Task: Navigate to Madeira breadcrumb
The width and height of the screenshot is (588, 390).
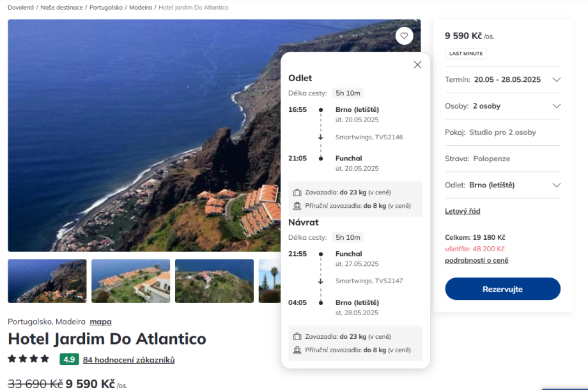Action: (141, 8)
